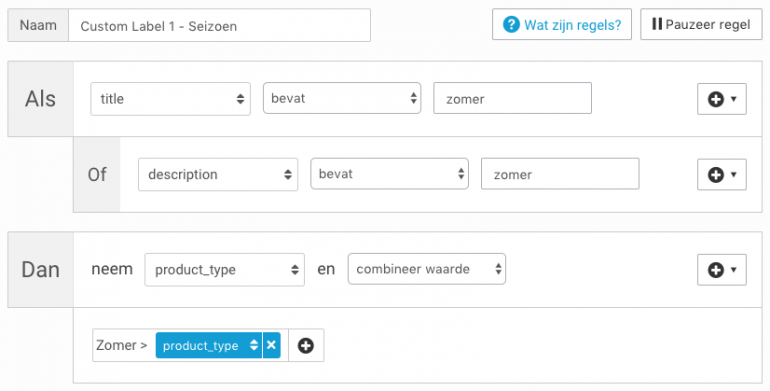
Task: Open the Wat zijn regels? help link
Action: coord(562,24)
